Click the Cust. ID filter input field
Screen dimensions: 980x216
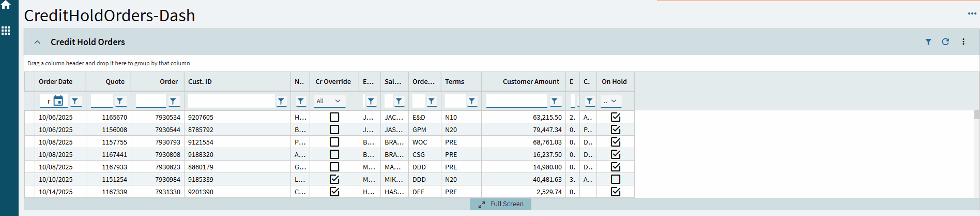231,101
